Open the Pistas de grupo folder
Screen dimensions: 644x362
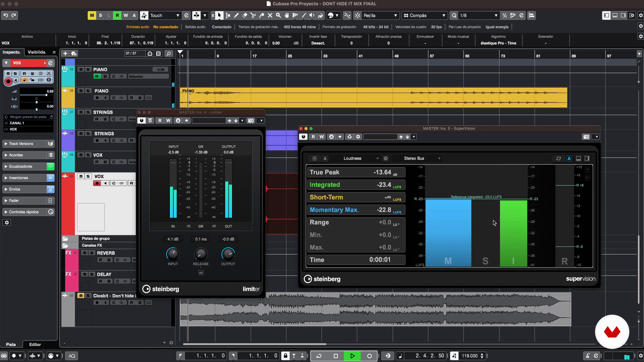pos(65,239)
